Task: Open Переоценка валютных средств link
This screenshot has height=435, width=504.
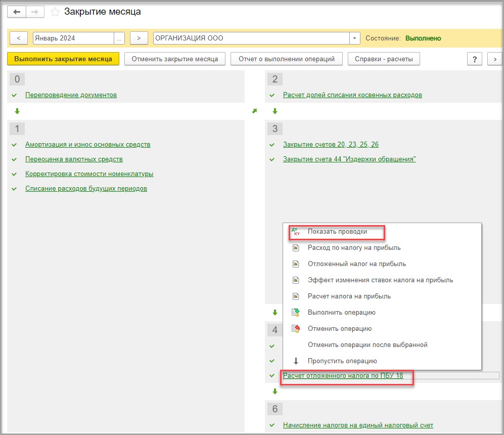Action: 74,159
